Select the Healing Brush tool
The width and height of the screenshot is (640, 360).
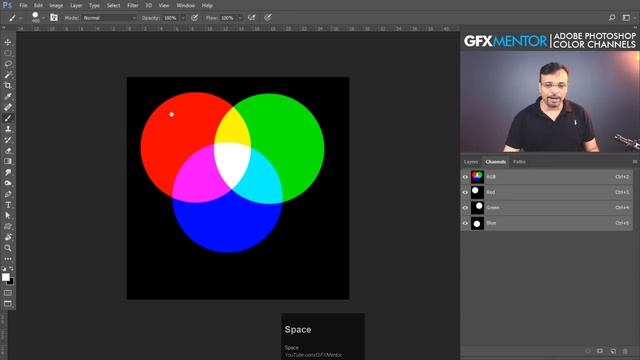click(8, 107)
